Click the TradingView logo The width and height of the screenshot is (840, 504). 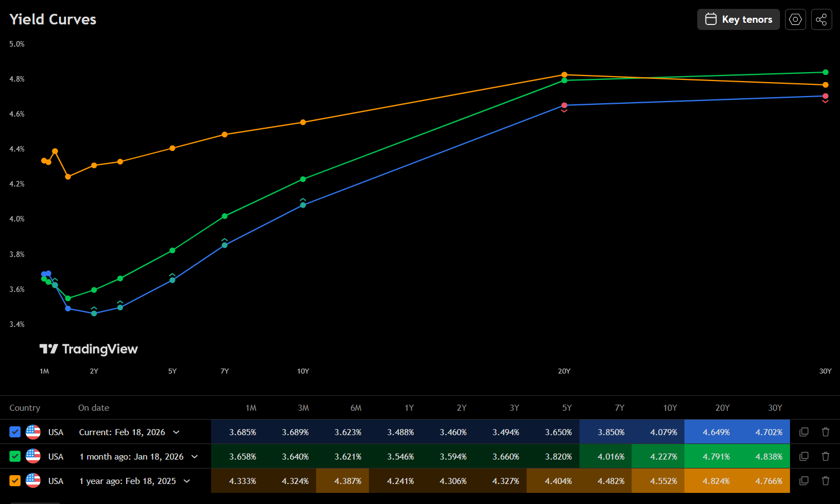(89, 349)
